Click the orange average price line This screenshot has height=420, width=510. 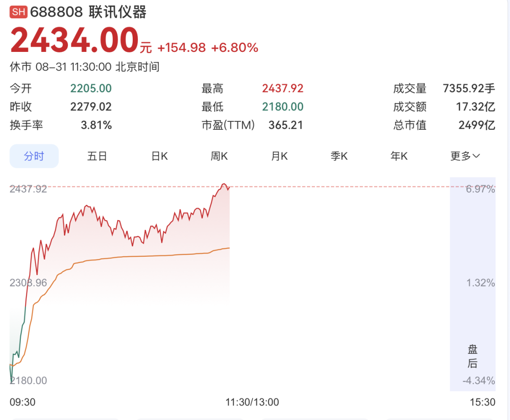coord(130,257)
